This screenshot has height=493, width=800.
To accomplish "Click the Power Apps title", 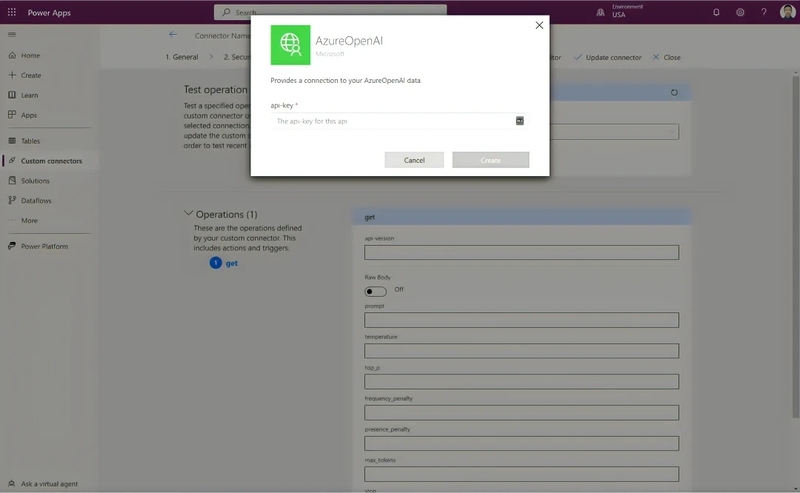I will [x=49, y=12].
